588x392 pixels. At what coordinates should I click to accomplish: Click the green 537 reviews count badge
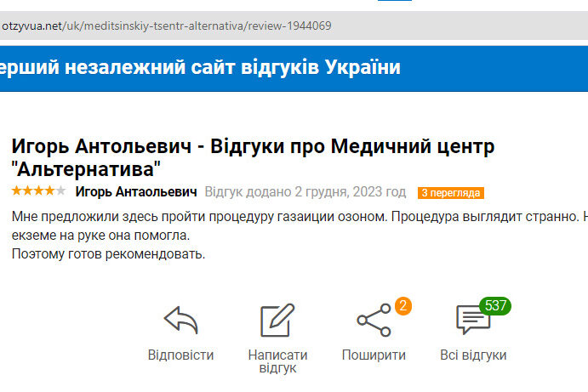[x=494, y=305]
